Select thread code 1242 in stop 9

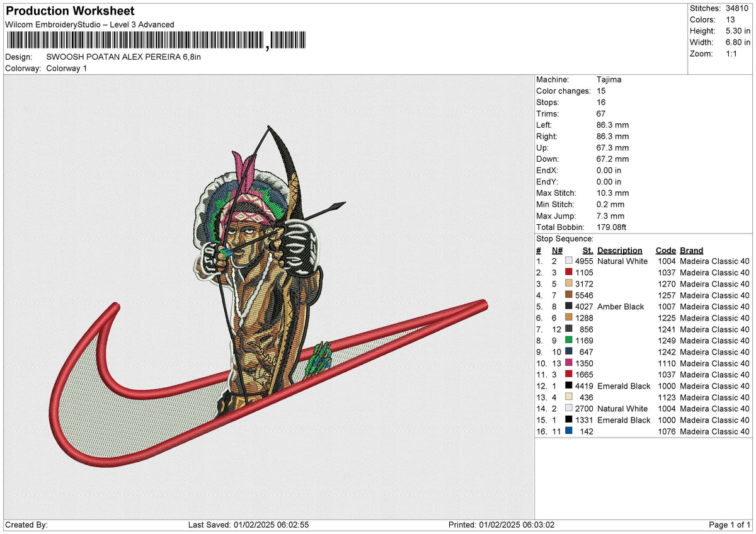(667, 351)
